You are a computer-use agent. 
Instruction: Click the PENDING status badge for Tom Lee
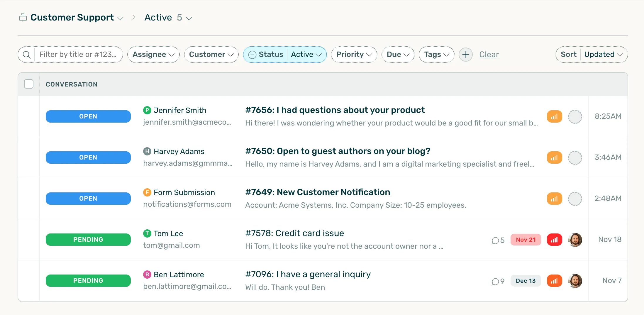click(x=88, y=240)
